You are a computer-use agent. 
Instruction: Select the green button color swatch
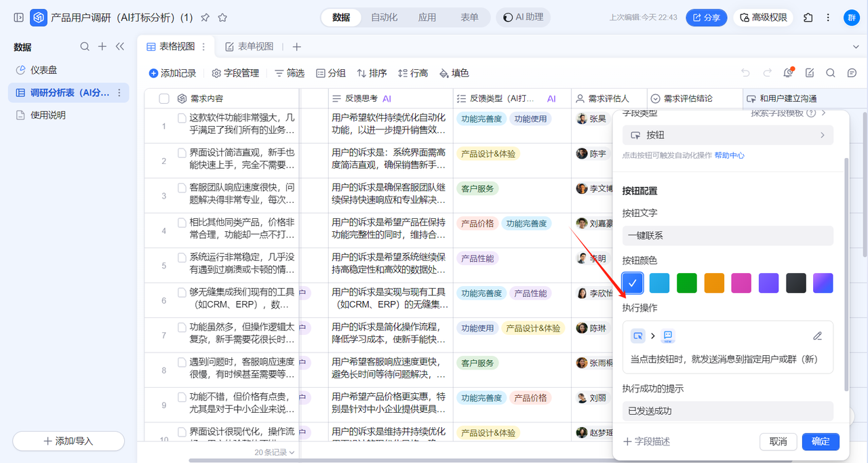687,283
